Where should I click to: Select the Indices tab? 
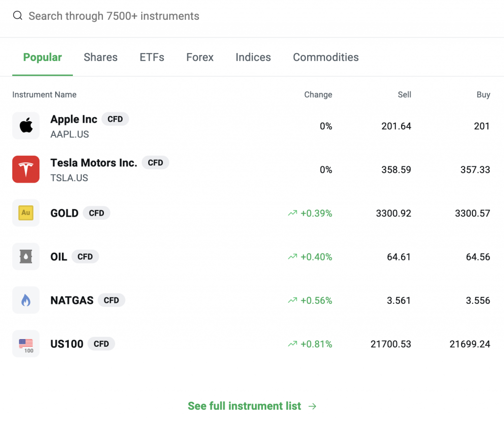[x=253, y=57]
